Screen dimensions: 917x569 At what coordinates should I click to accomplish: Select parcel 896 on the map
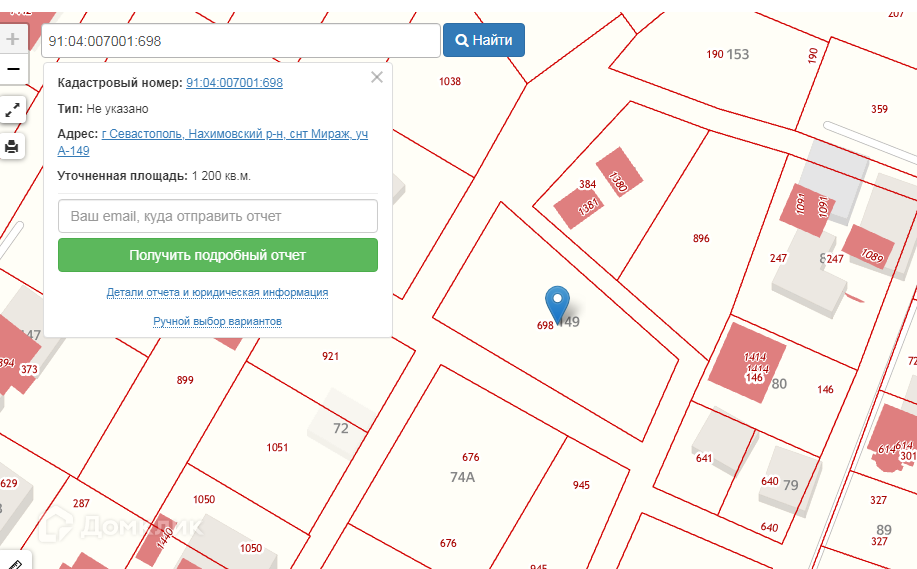click(x=700, y=238)
